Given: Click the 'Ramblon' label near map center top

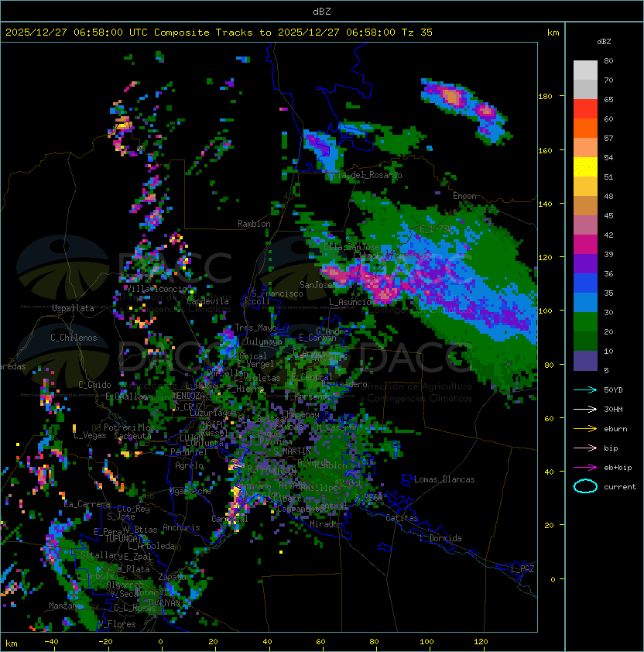Looking at the screenshot, I should click(x=254, y=224).
